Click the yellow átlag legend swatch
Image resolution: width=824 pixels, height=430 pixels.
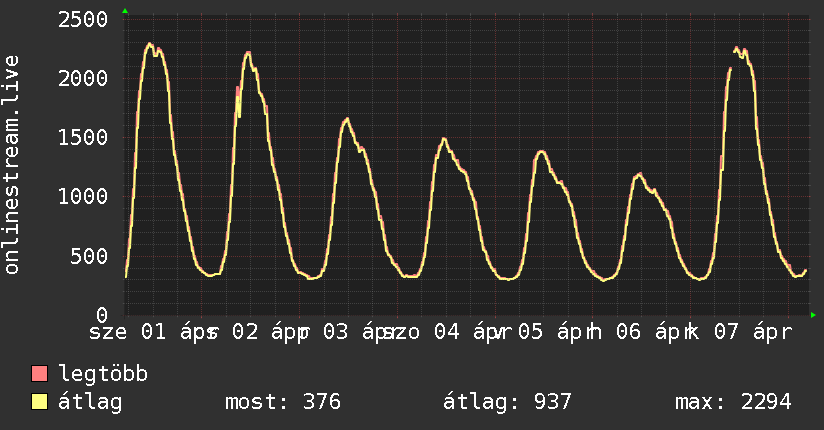click(x=40, y=402)
